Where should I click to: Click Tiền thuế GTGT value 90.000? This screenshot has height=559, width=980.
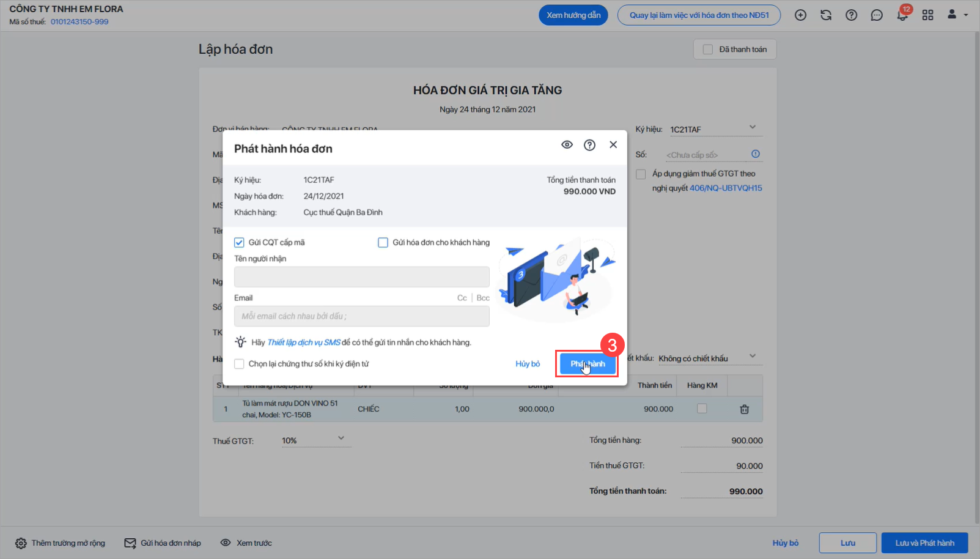(749, 466)
